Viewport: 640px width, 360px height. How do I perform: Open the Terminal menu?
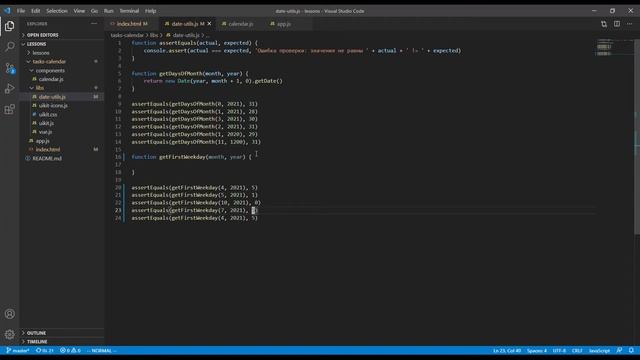click(129, 11)
